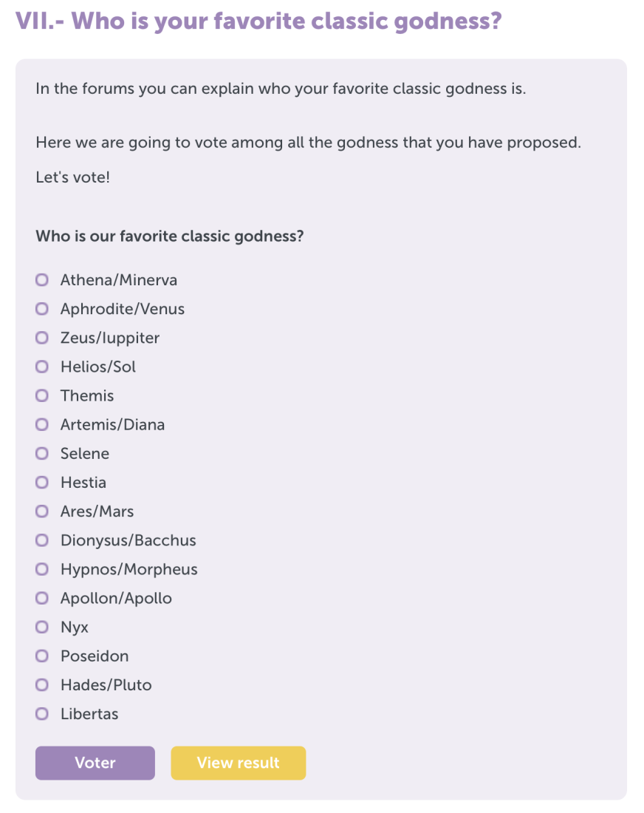This screenshot has height=813, width=644.
Task: Select Zeus/Iuppiter radio button
Action: point(42,338)
